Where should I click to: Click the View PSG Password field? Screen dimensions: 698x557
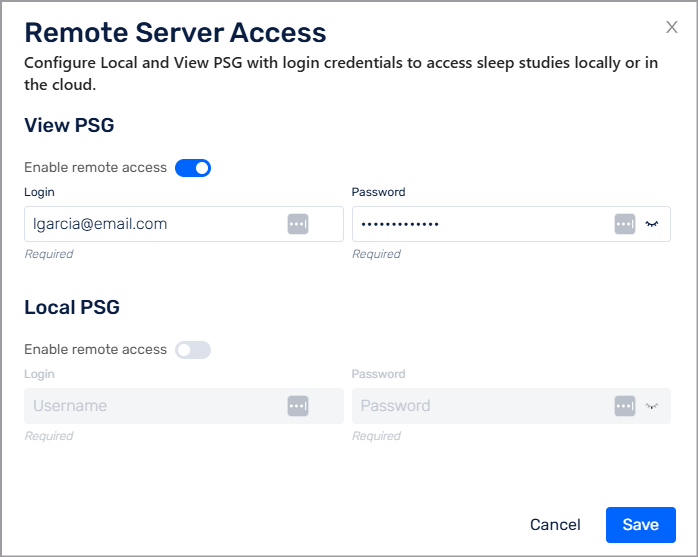tap(511, 224)
